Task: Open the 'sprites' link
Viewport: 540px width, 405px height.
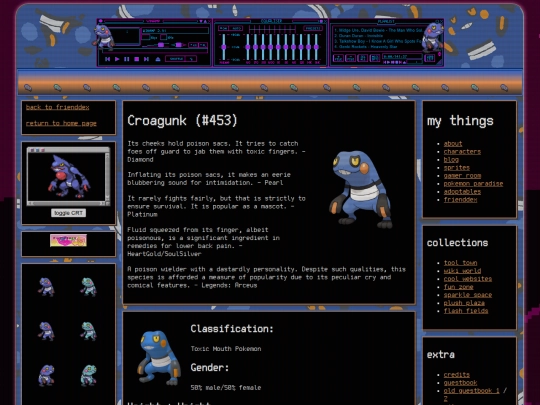Action: pos(457,168)
